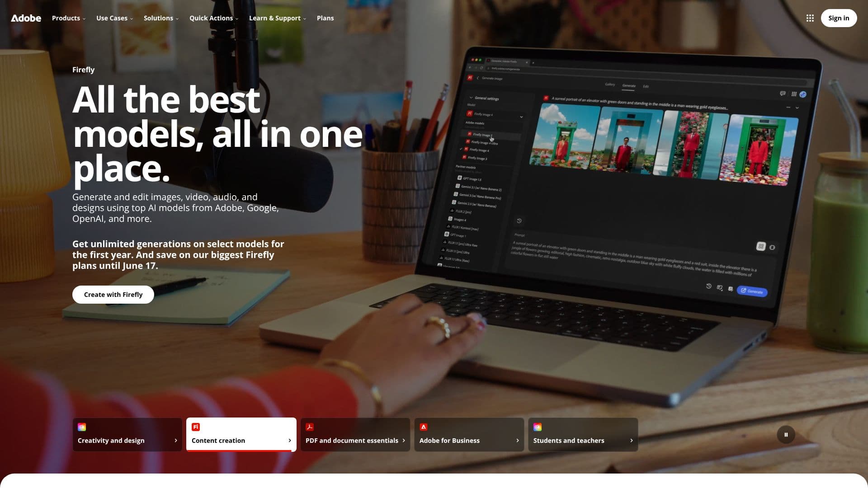This screenshot has width=868, height=488.
Task: Select the Adobe for Business tab
Action: pos(469,435)
